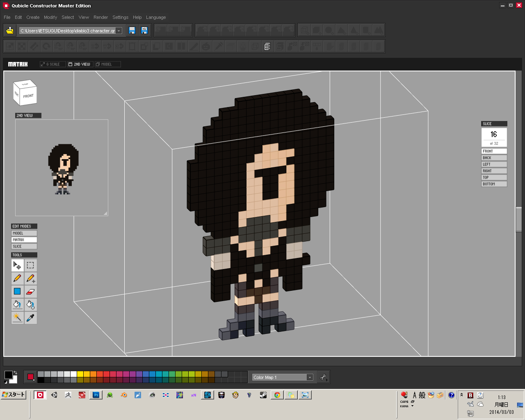Screen dimensions: 525x420
Task: Click the highlighted stack icon in second toolbar
Action: pos(267,46)
